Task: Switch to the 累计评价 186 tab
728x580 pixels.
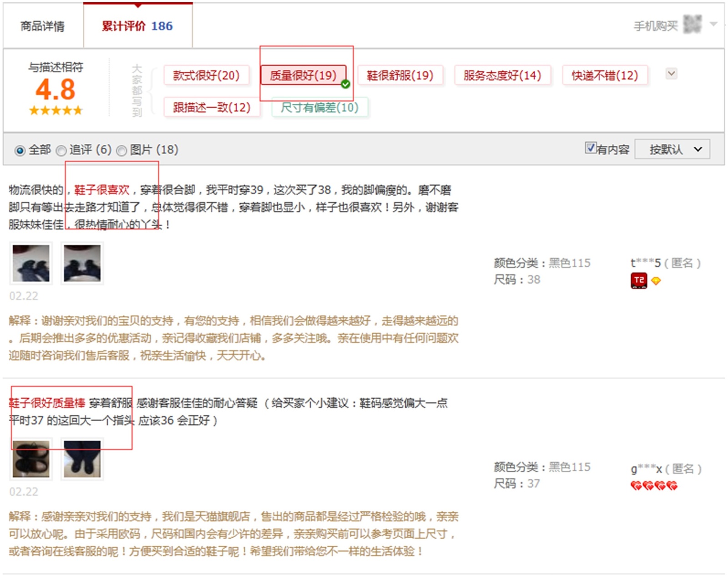Action: 137,26
